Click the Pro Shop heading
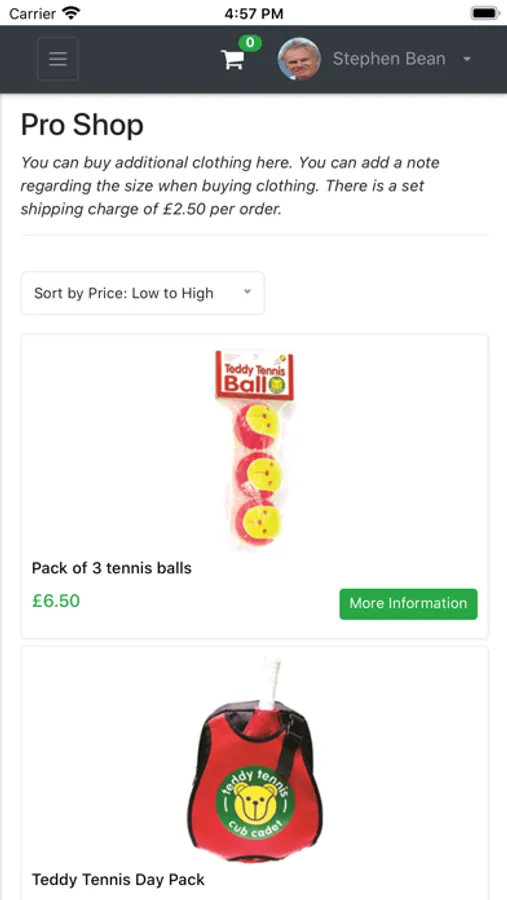This screenshot has height=900, width=507. [82, 125]
